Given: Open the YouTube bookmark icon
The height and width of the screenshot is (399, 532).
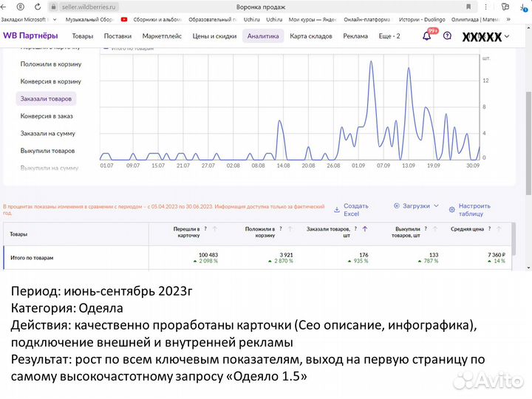Looking at the screenshot, I should coord(124,20).
